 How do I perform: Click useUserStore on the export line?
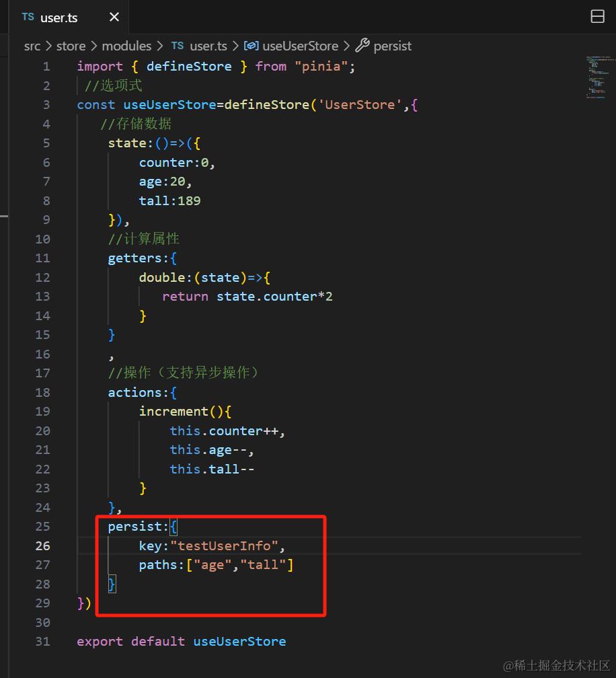[x=239, y=641]
